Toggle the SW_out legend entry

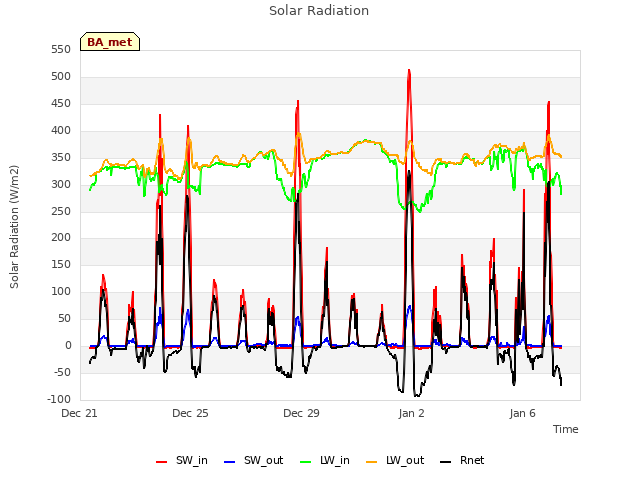click(254, 460)
